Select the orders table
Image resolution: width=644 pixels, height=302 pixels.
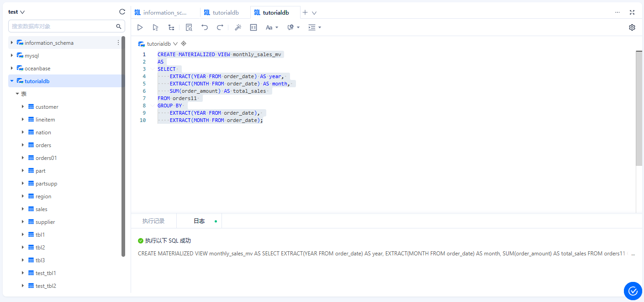point(43,145)
